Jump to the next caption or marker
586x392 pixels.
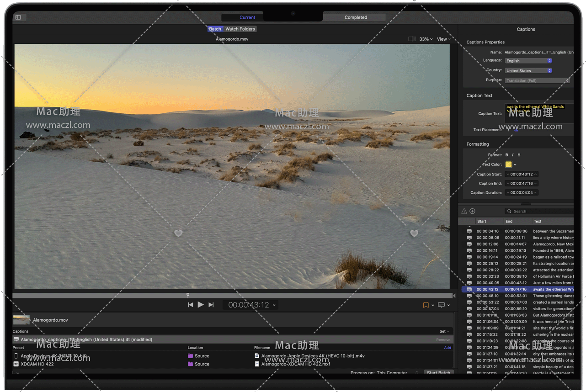coord(211,305)
